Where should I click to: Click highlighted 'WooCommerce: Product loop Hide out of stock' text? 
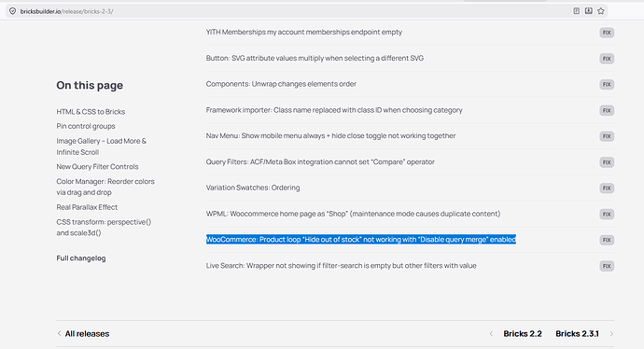(x=360, y=240)
